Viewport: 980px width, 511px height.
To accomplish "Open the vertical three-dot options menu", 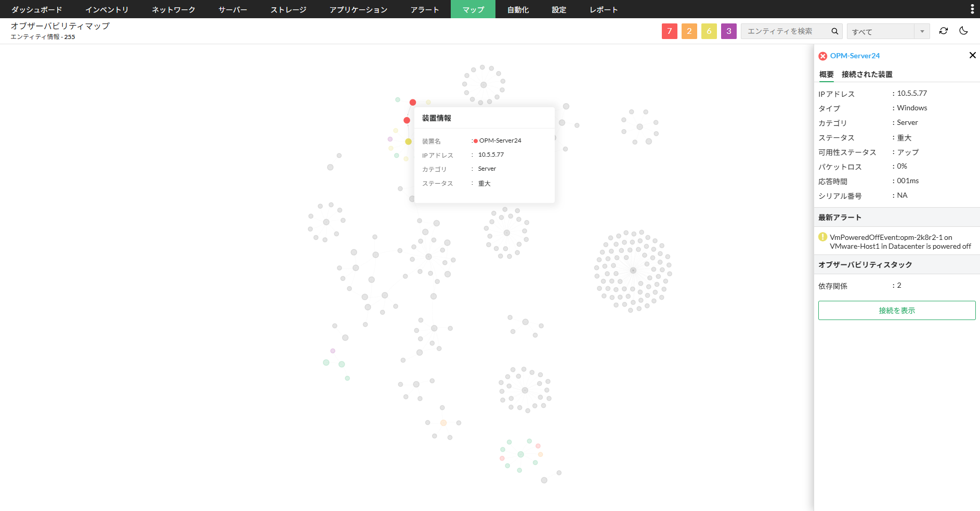I will click(x=972, y=9).
